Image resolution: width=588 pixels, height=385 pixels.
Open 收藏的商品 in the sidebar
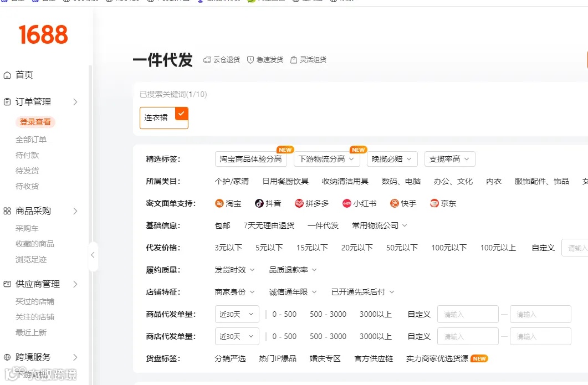[34, 244]
